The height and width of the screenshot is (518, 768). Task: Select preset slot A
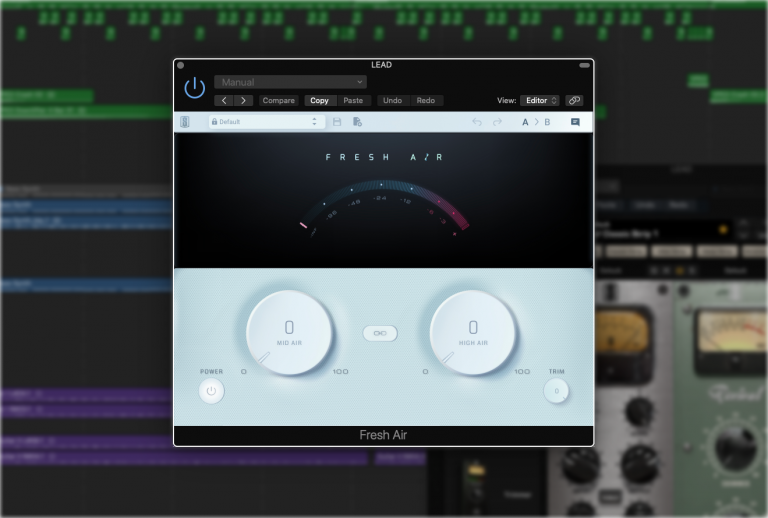click(525, 122)
